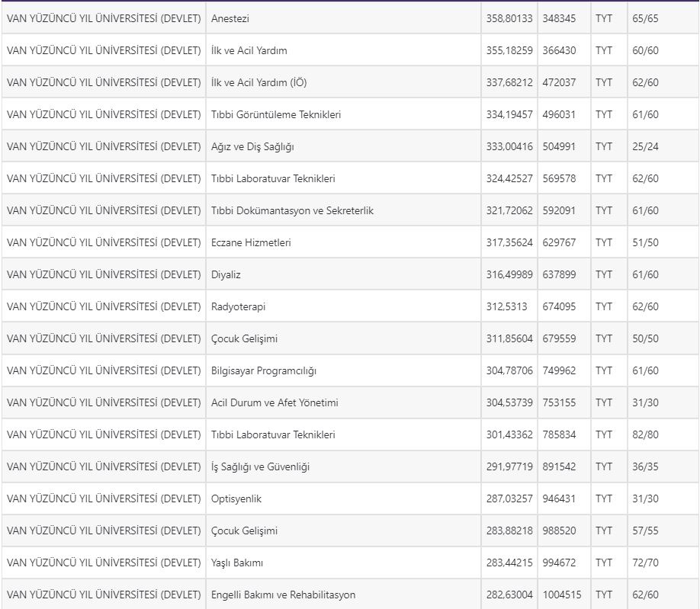Click rank 569578
This screenshot has height=609, width=700.
click(559, 178)
